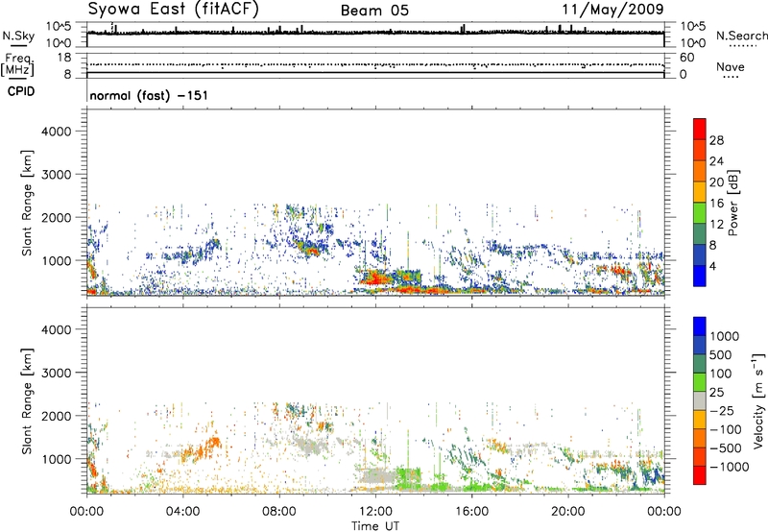Click the '60' Nave axis tick label
This screenshot has width=768, height=532.
(686, 58)
